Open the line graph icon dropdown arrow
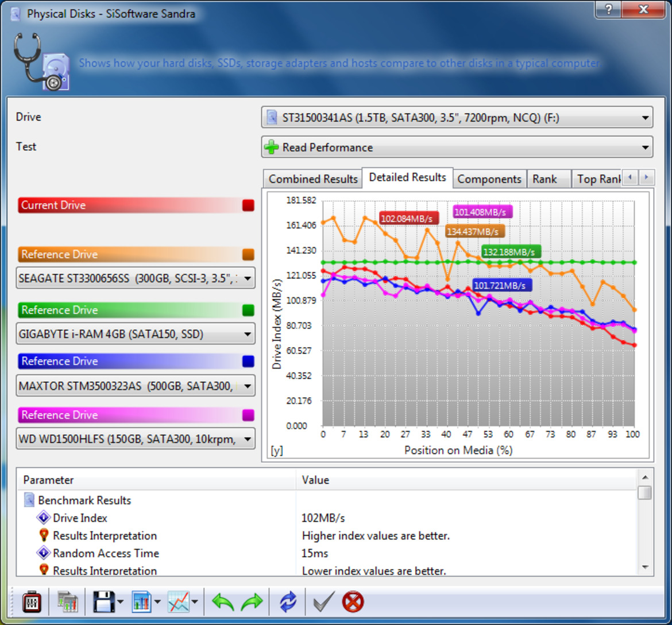The width and height of the screenshot is (672, 625). (x=195, y=602)
